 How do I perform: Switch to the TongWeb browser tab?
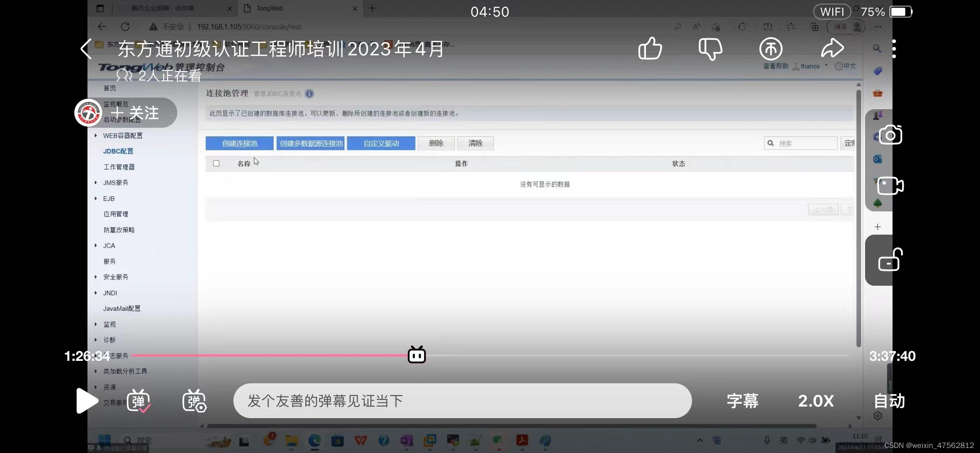269,9
